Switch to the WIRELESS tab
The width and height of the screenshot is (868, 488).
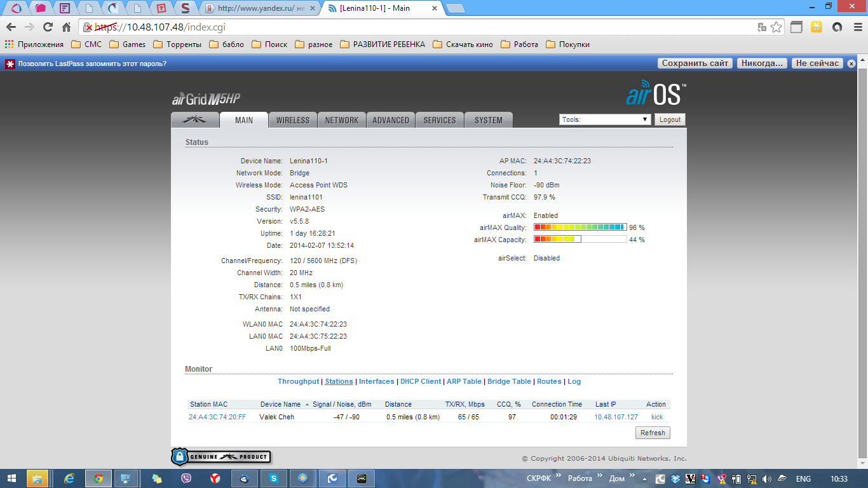pyautogui.click(x=292, y=120)
